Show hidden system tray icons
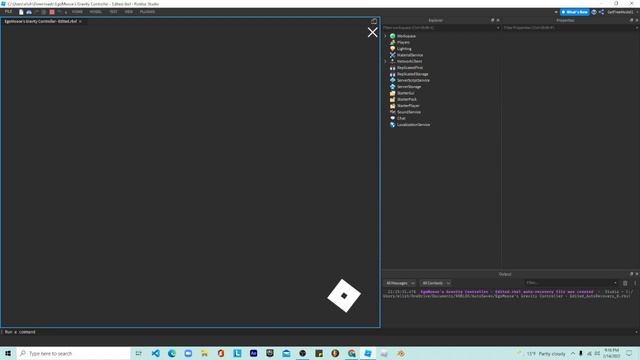Screen dimensions: 640x360 573,353
